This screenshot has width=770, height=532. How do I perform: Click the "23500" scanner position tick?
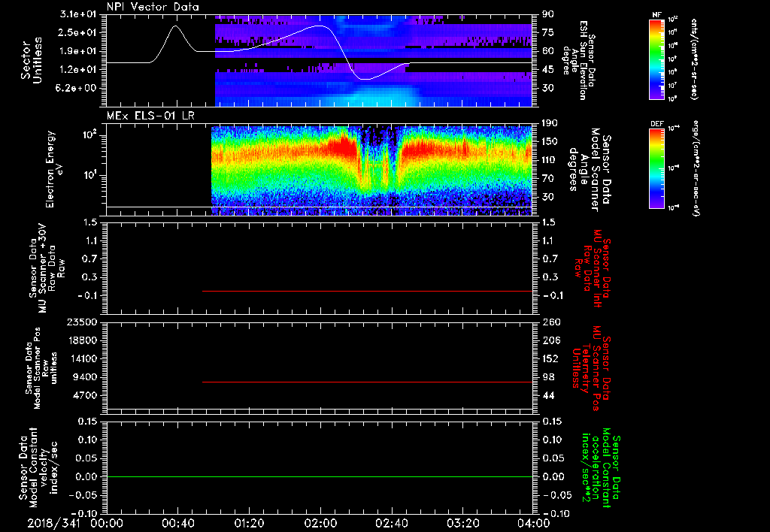(83, 322)
